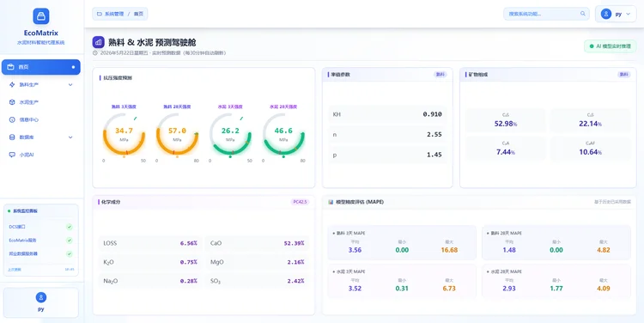This screenshot has width=644, height=323.
Task: Click the chat bubble icon for 小泥AI
Action: (12, 155)
